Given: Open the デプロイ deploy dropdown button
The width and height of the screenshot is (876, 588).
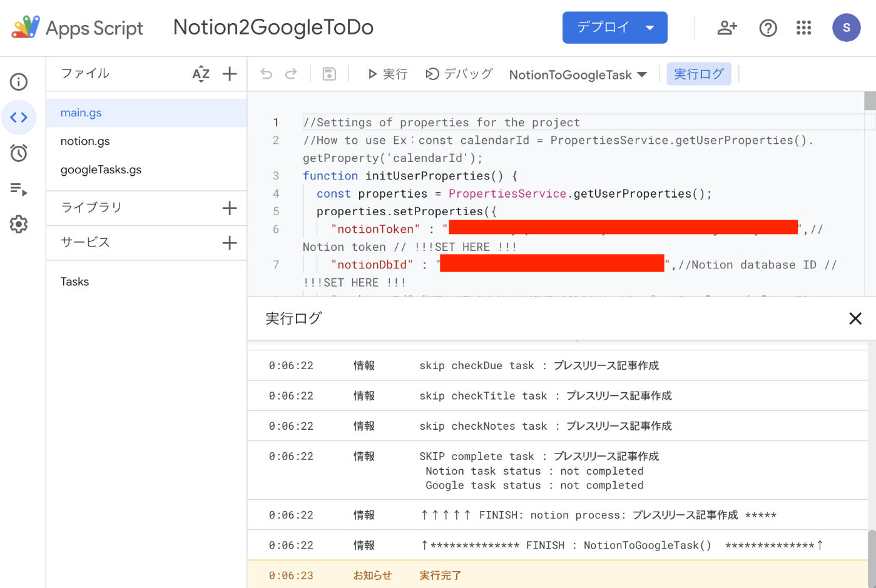Looking at the screenshot, I should point(615,28).
